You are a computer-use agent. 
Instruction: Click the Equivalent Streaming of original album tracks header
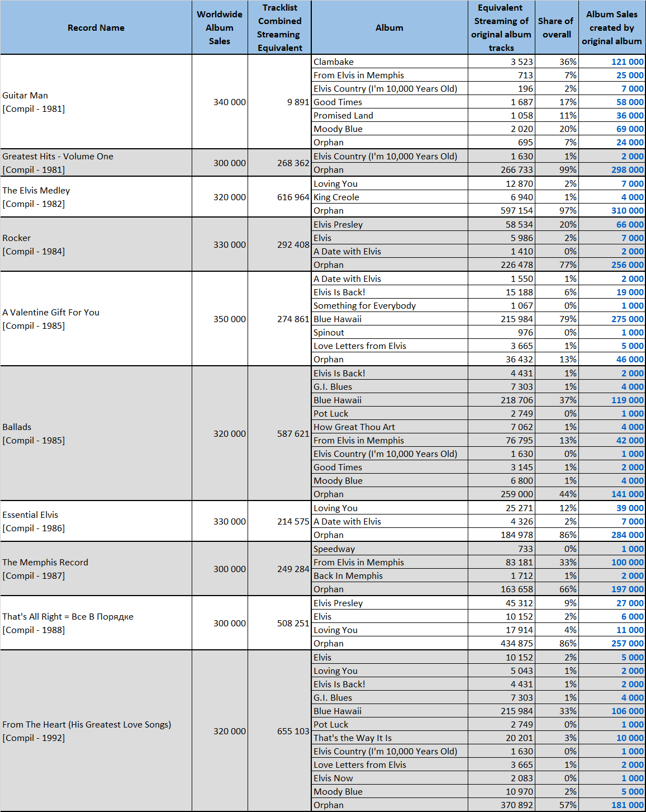click(x=501, y=27)
